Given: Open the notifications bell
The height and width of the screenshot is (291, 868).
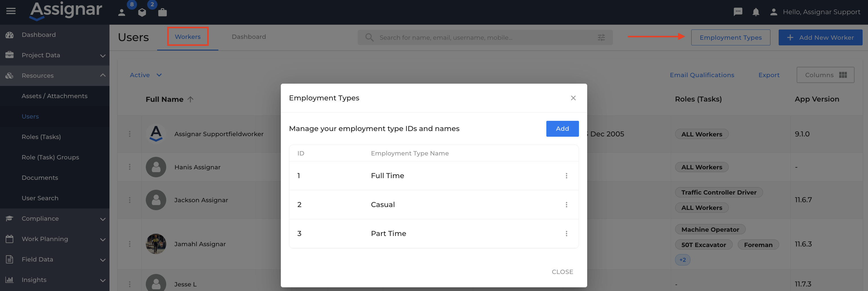Looking at the screenshot, I should (x=756, y=12).
